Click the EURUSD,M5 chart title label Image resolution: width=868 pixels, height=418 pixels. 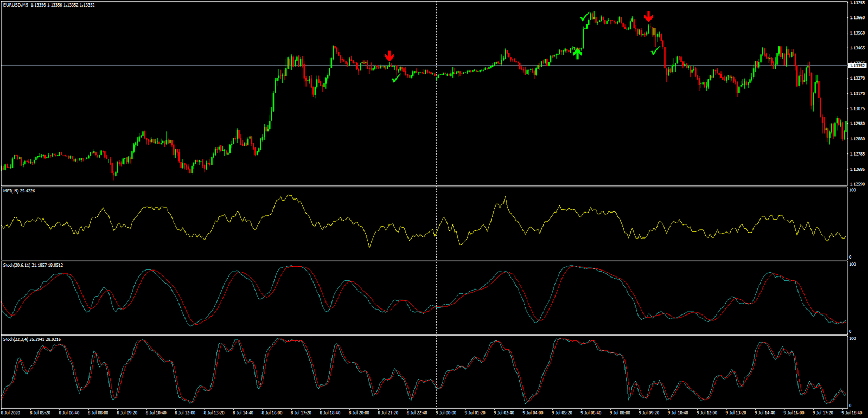point(16,5)
